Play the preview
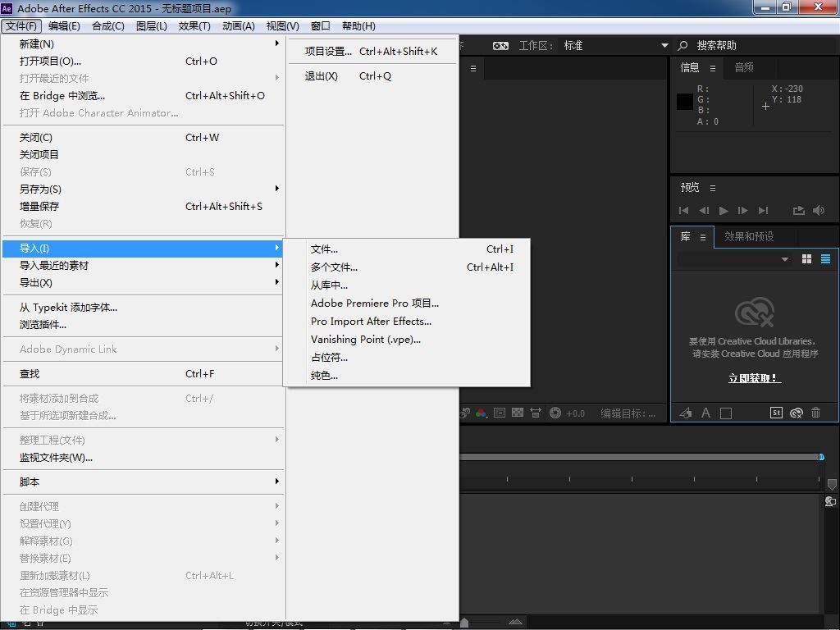840x630 pixels. (724, 211)
